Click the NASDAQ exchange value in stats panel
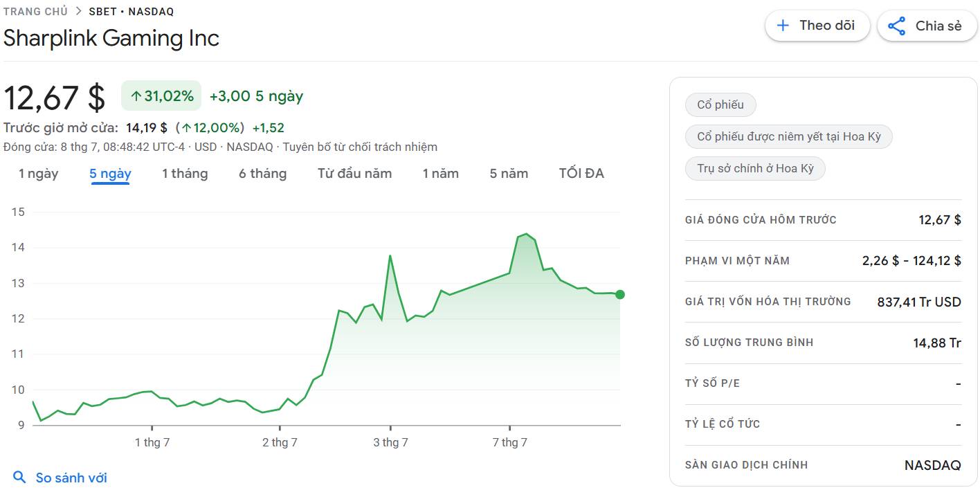Image resolution: width=980 pixels, height=490 pixels. pos(933,465)
